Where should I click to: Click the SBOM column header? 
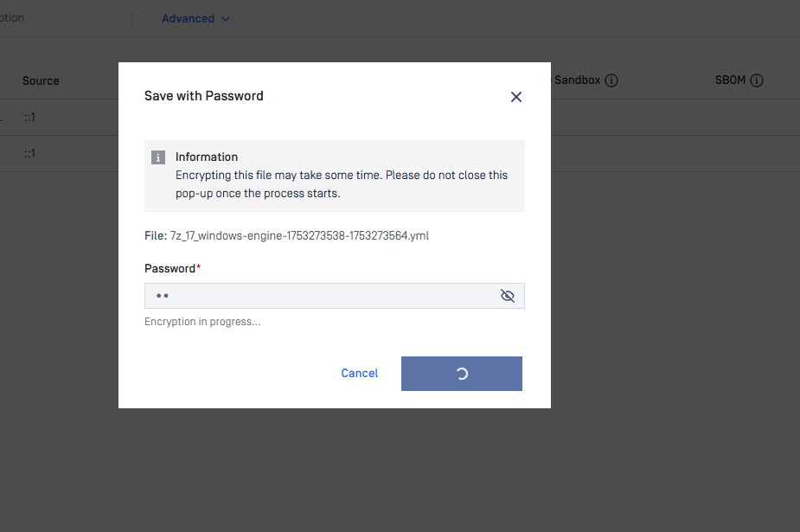(730, 80)
